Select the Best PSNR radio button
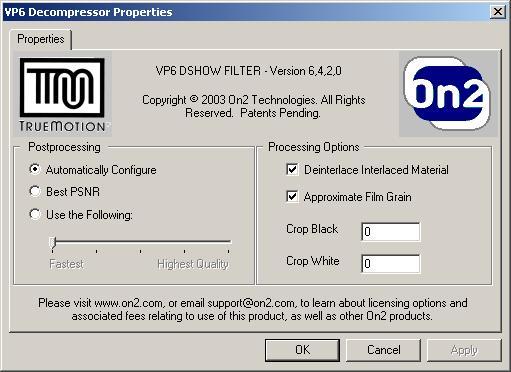The width and height of the screenshot is (511, 372). coord(35,191)
